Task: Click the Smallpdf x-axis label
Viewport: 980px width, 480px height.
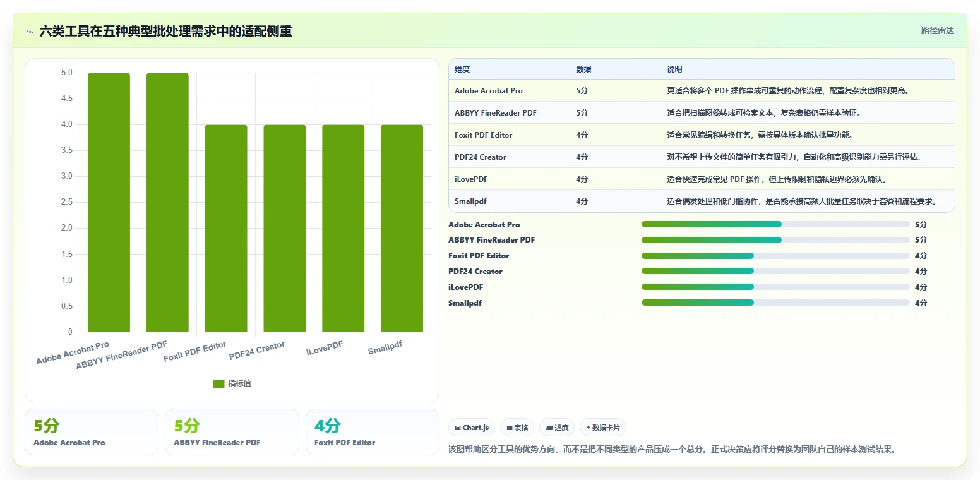Action: [385, 347]
